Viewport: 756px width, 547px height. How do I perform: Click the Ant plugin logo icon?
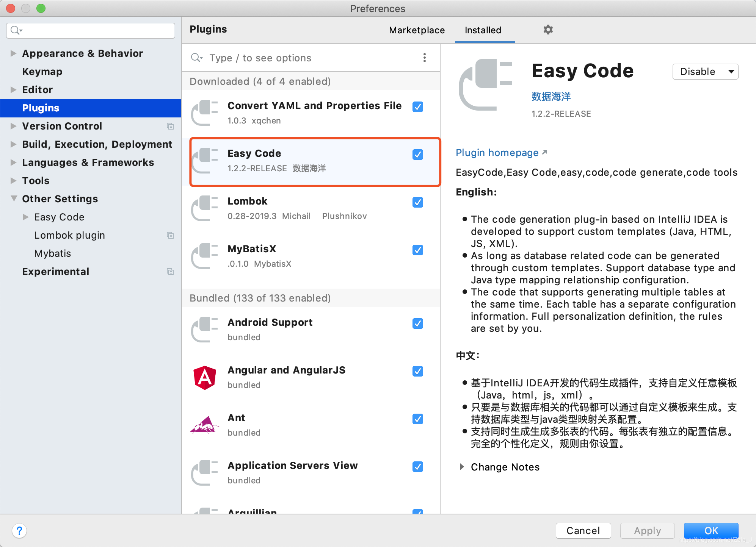click(x=205, y=425)
